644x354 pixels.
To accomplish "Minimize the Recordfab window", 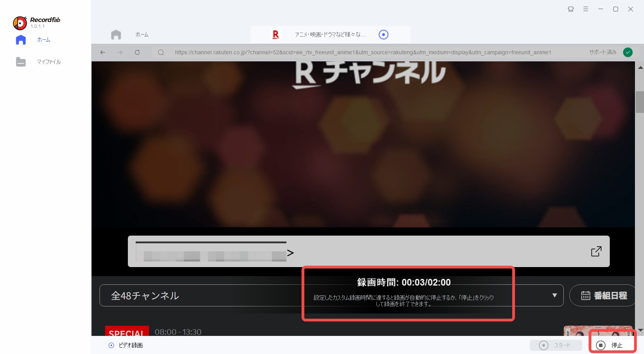I will pos(601,9).
